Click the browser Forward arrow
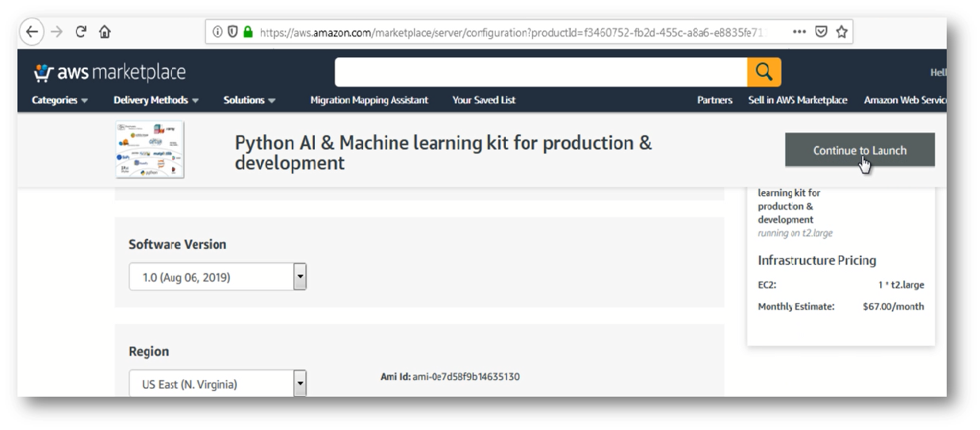Screen dimensions: 980x430 (x=57, y=33)
